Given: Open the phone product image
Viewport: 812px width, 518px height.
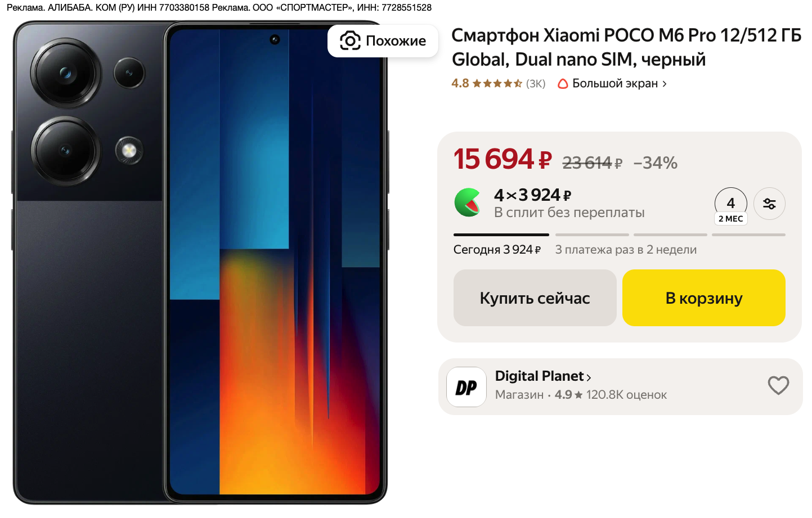Looking at the screenshot, I should [x=200, y=263].
